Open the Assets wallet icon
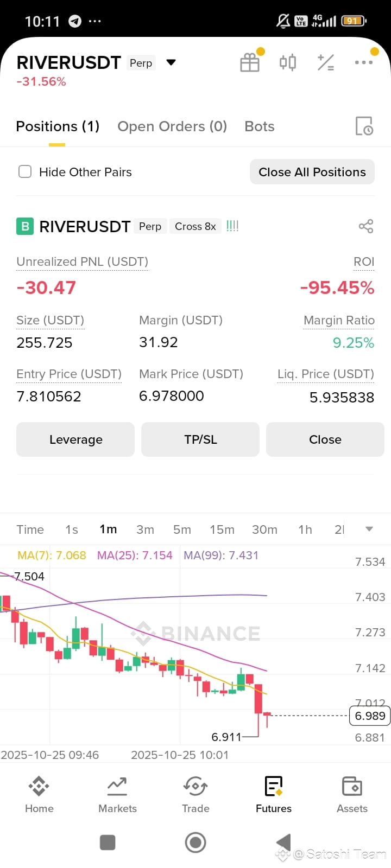 pyautogui.click(x=352, y=794)
